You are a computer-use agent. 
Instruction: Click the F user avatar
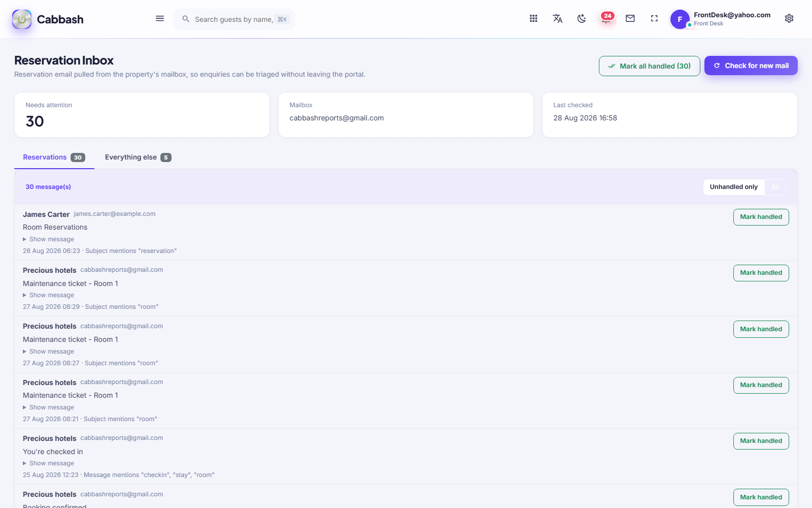tap(680, 19)
